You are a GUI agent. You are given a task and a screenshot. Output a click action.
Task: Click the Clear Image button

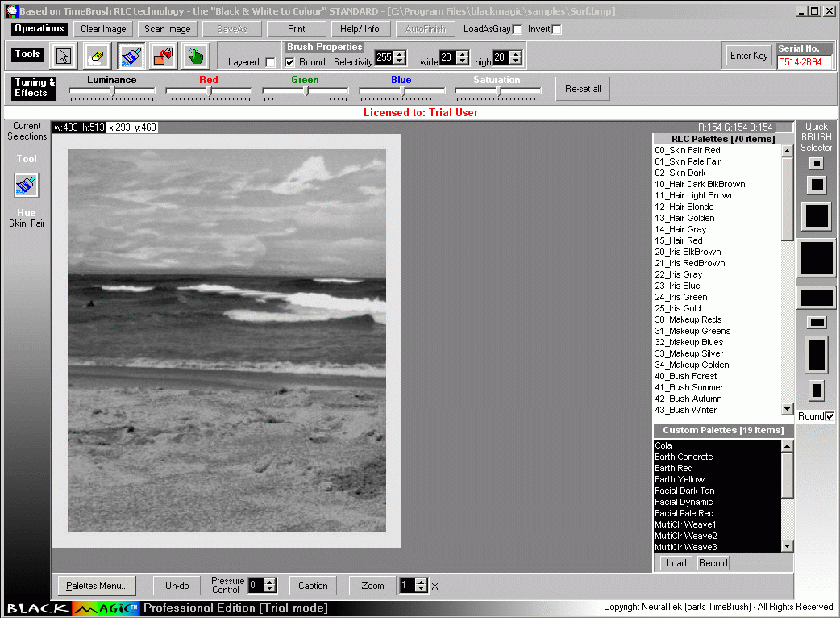pyautogui.click(x=103, y=29)
